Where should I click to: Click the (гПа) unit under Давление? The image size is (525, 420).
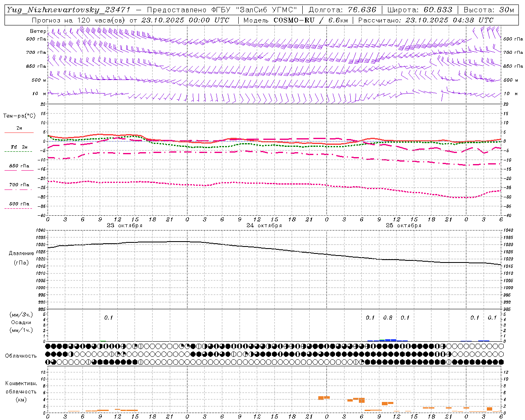[x=21, y=263]
